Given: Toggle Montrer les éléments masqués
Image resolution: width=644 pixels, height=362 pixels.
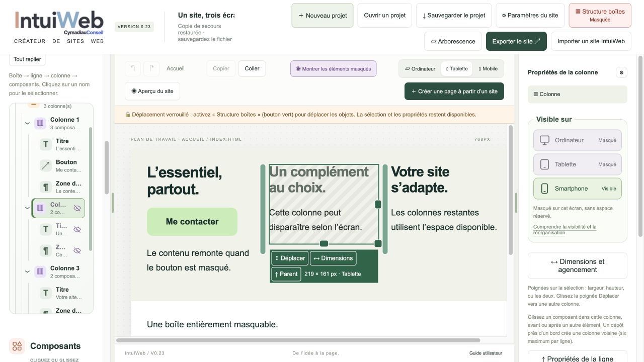Looking at the screenshot, I should point(333,69).
